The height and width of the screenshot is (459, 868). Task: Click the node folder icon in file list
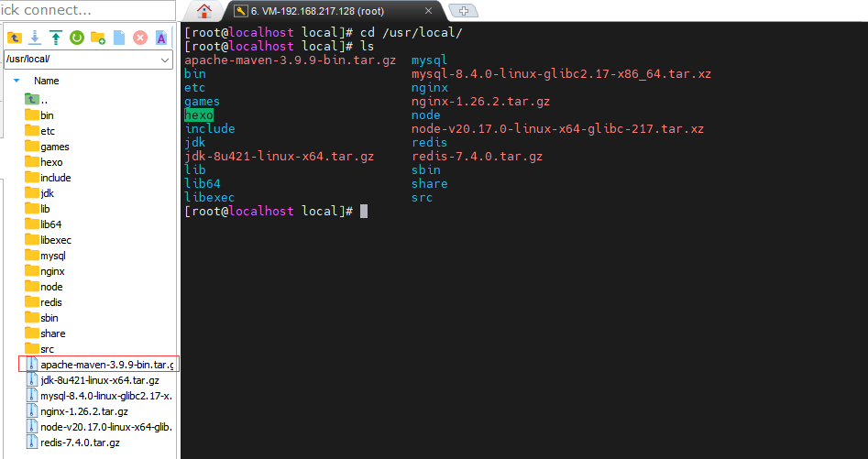click(x=31, y=287)
